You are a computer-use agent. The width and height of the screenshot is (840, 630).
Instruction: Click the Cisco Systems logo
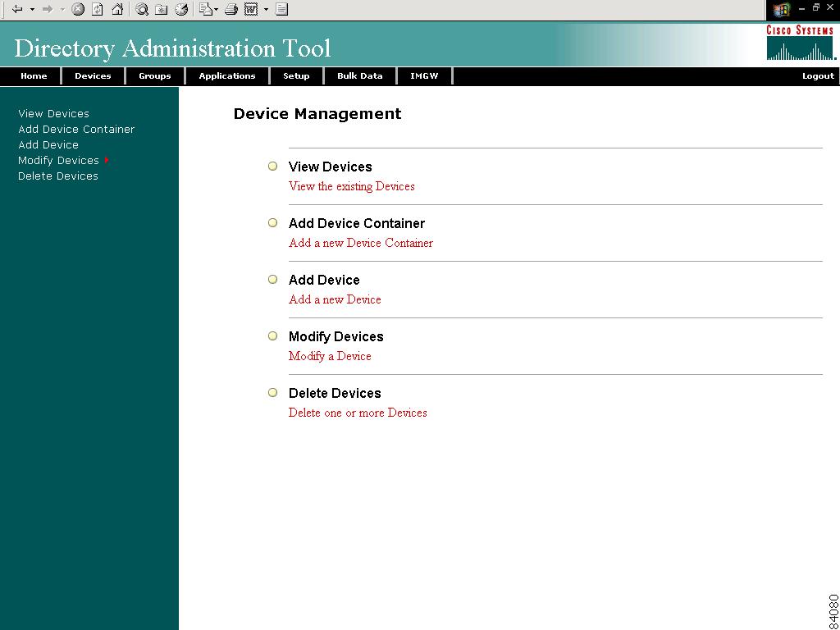click(x=801, y=43)
